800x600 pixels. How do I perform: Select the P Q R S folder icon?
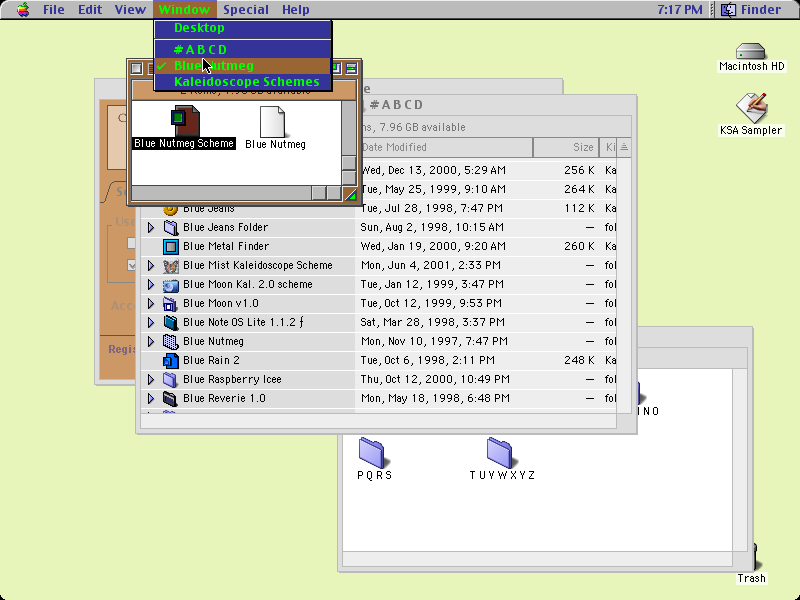coord(372,453)
